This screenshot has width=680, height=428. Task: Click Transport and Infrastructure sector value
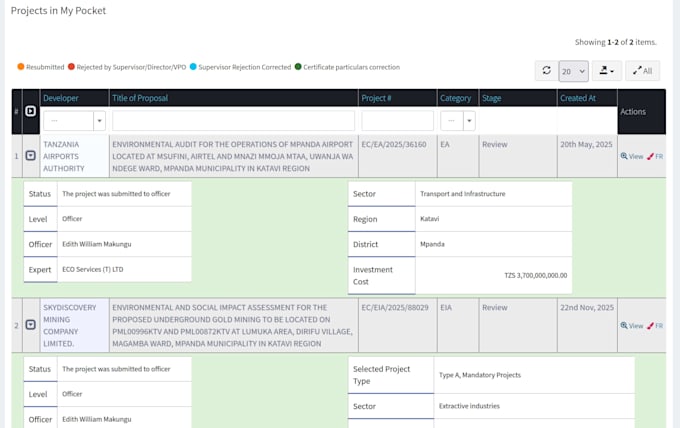click(x=463, y=194)
